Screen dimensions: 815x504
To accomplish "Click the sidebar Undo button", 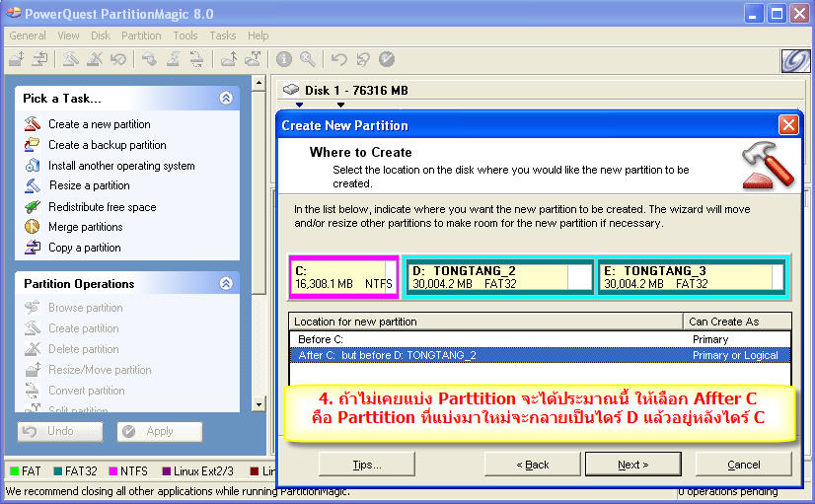I will [60, 431].
